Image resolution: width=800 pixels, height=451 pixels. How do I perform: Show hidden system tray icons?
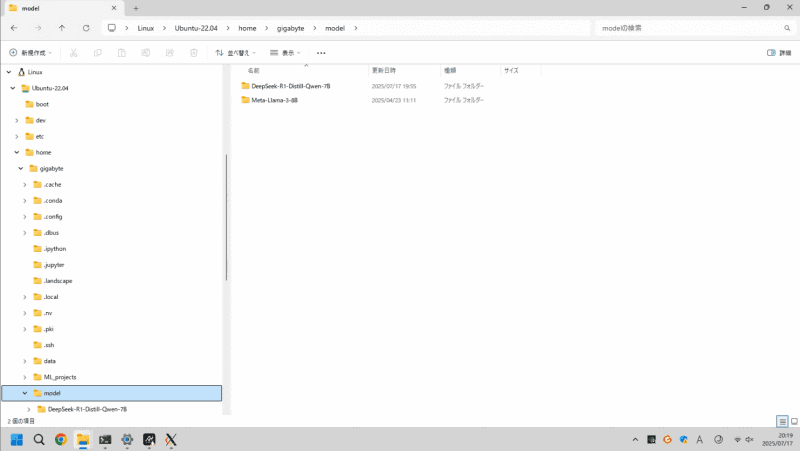pos(635,439)
